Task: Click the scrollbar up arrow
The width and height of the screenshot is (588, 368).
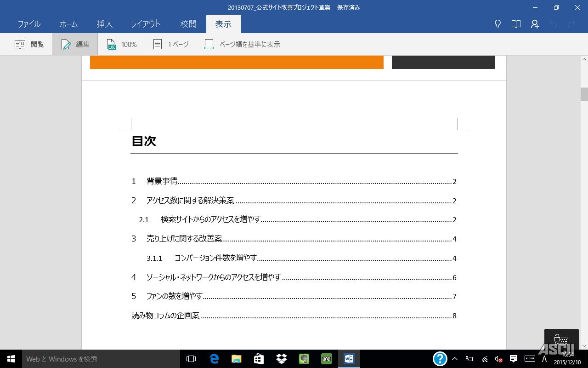Action: pyautogui.click(x=584, y=59)
